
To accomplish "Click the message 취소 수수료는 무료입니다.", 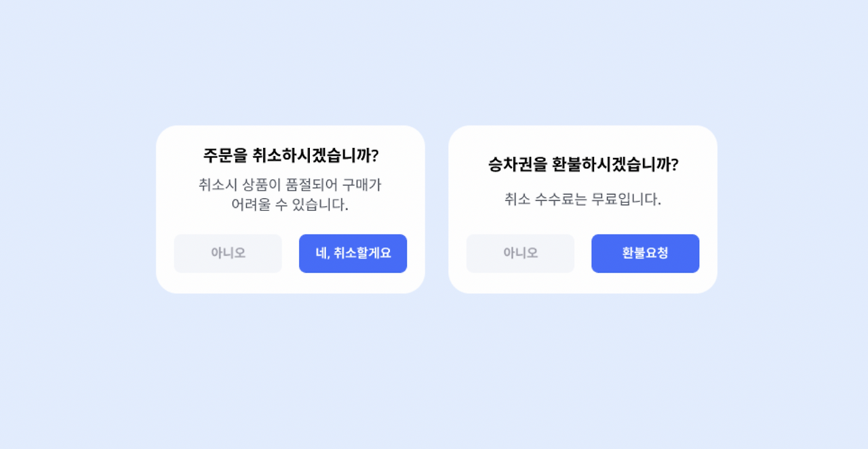I will click(x=583, y=199).
